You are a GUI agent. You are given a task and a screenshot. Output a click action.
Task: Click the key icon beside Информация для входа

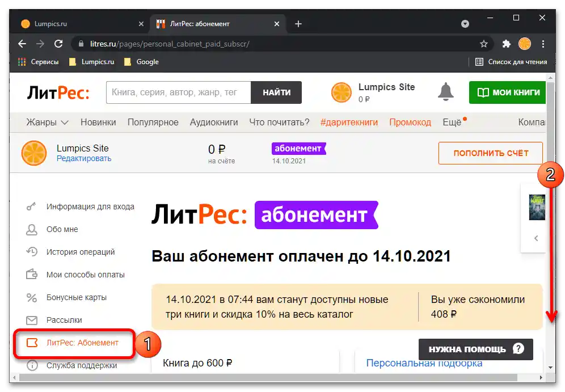coord(31,207)
